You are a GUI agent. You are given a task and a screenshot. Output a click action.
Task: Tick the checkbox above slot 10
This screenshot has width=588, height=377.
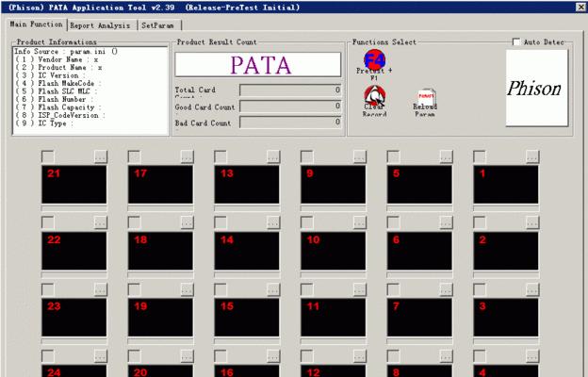(307, 222)
